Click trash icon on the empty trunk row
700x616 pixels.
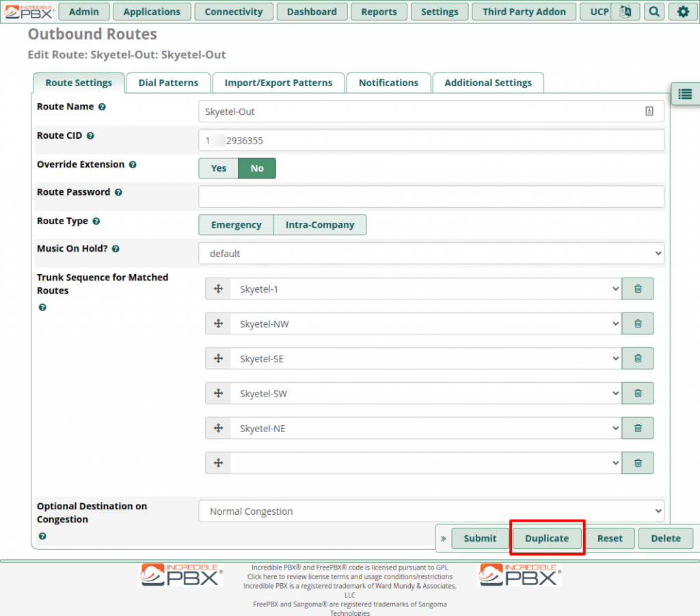(638, 463)
